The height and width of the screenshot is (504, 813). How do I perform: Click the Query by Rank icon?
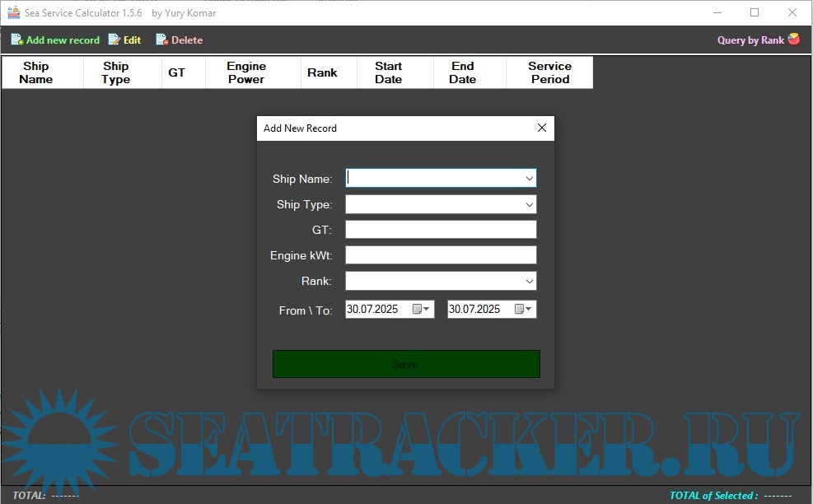click(x=794, y=39)
